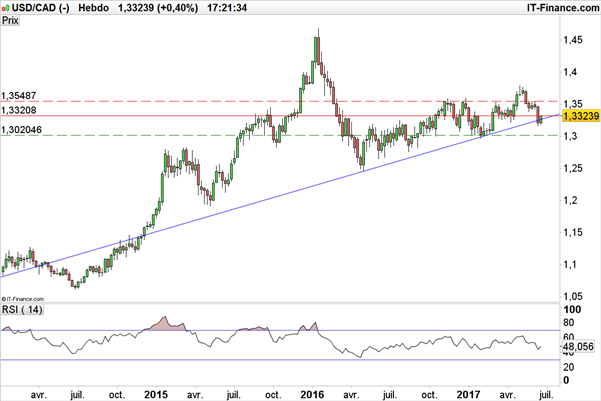Select the 1,33208 level label
Screen dimensions: 601x401
19,110
